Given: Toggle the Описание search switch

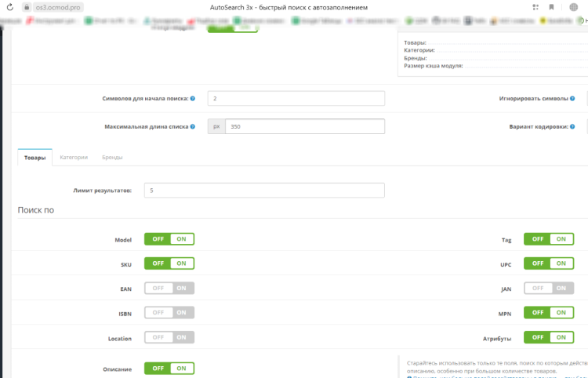Looking at the screenshot, I should [169, 368].
